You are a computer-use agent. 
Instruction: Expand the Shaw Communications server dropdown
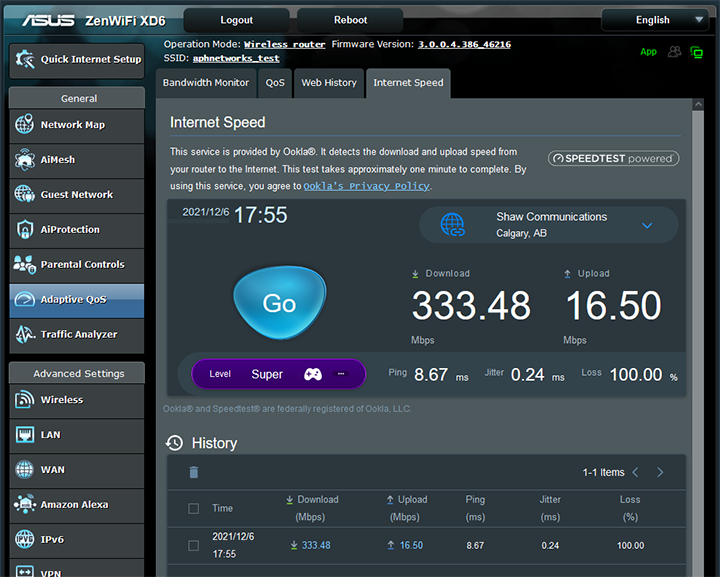(x=647, y=225)
